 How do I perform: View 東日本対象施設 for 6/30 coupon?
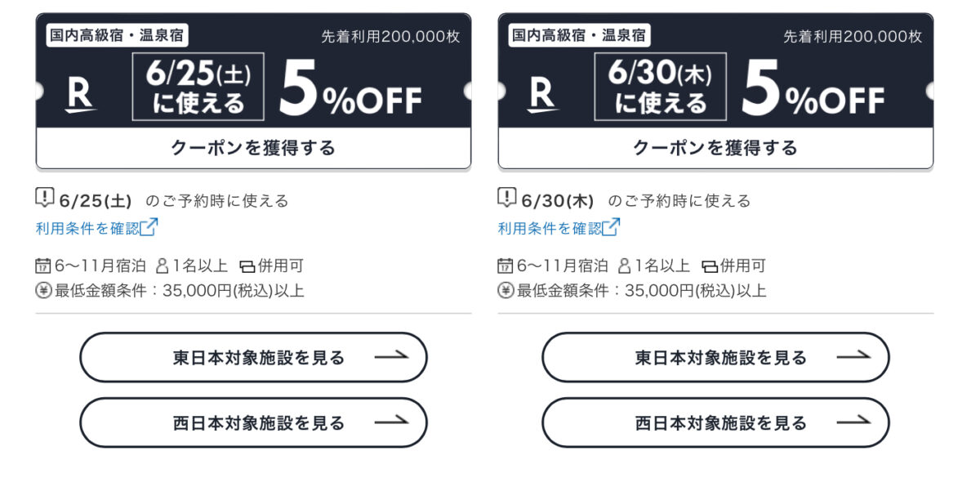point(715,357)
